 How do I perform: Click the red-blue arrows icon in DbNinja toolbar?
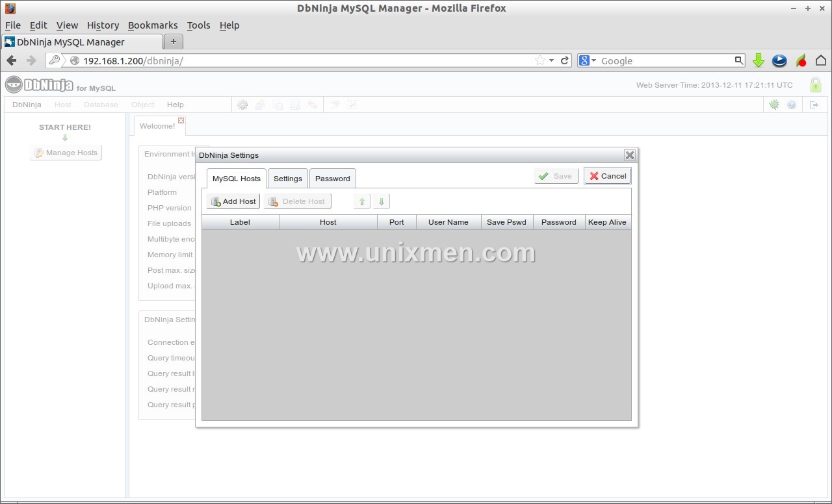(x=313, y=105)
